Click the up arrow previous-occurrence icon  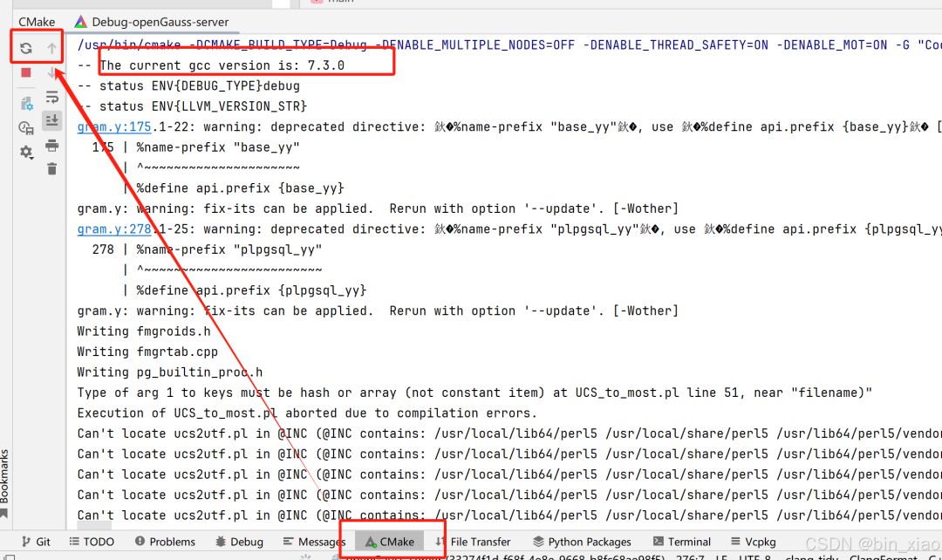coord(52,48)
